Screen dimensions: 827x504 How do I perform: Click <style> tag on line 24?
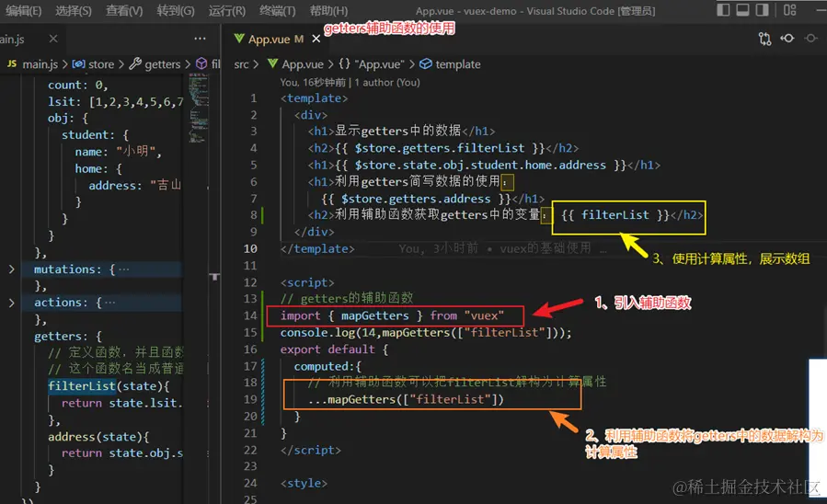304,484
